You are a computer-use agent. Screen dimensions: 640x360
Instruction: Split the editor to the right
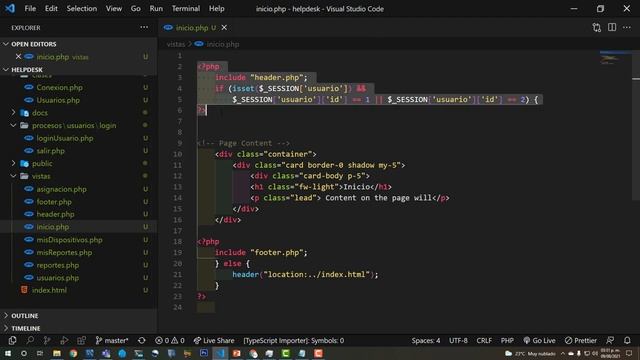(x=612, y=27)
